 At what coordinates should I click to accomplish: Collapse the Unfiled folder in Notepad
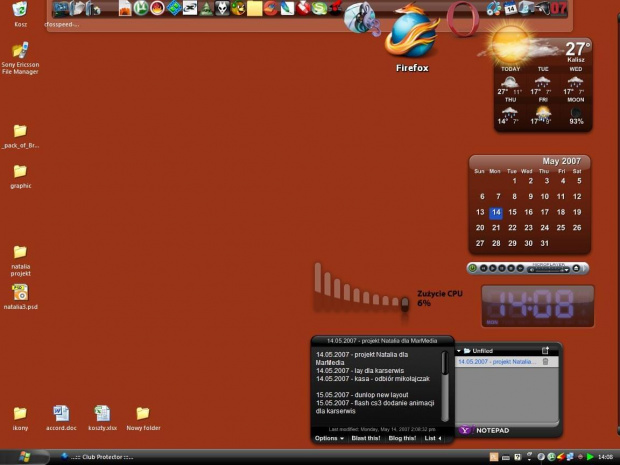click(x=459, y=351)
